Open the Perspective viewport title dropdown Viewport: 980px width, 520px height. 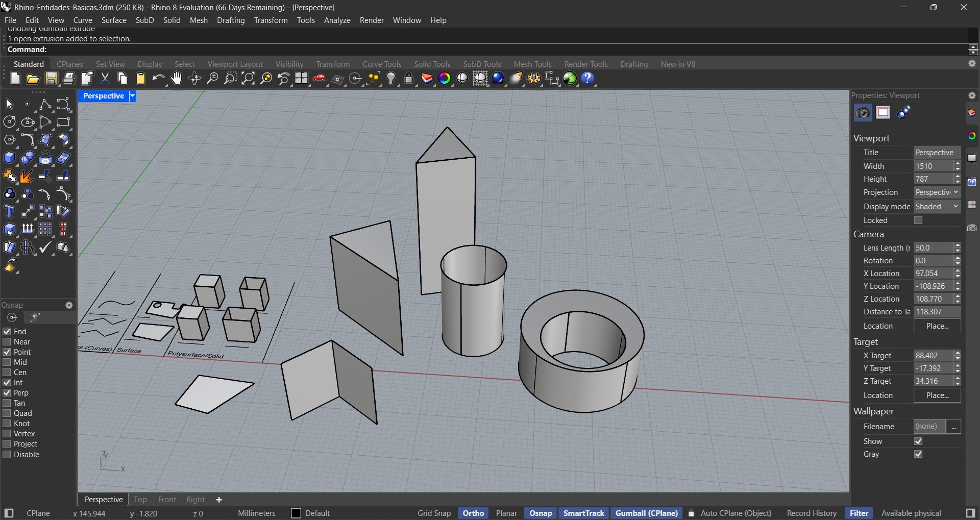(132, 96)
